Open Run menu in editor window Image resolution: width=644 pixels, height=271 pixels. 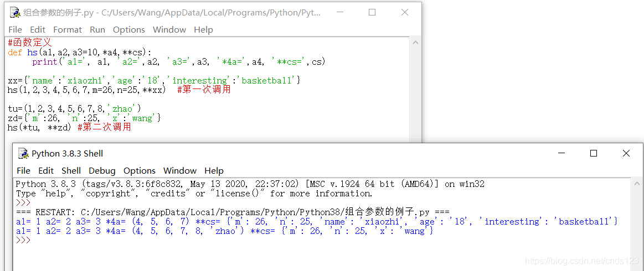97,29
